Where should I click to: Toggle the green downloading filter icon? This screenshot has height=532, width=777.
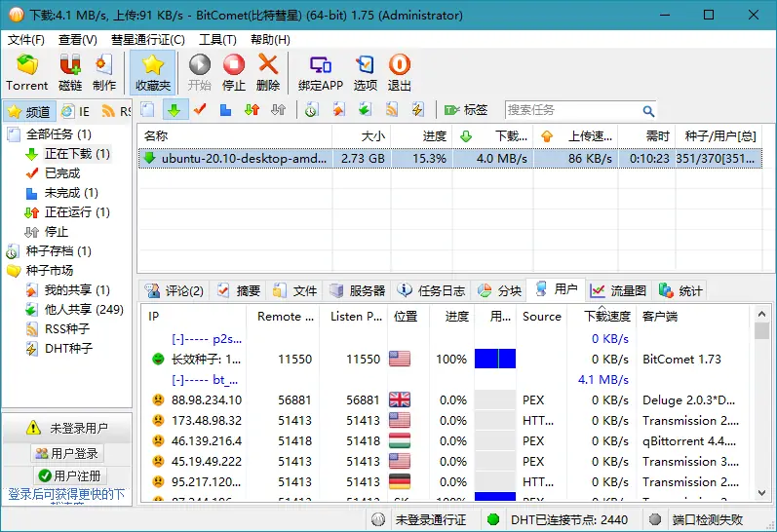[175, 109]
